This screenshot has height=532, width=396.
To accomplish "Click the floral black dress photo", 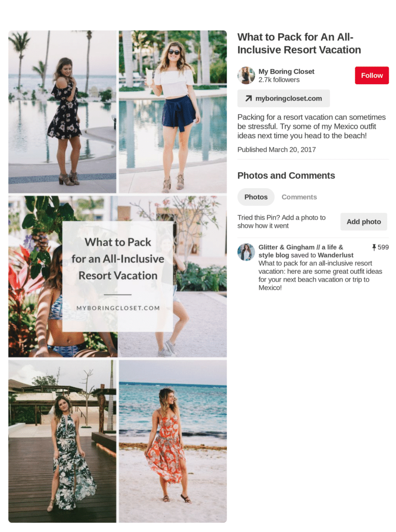I will 62,112.
